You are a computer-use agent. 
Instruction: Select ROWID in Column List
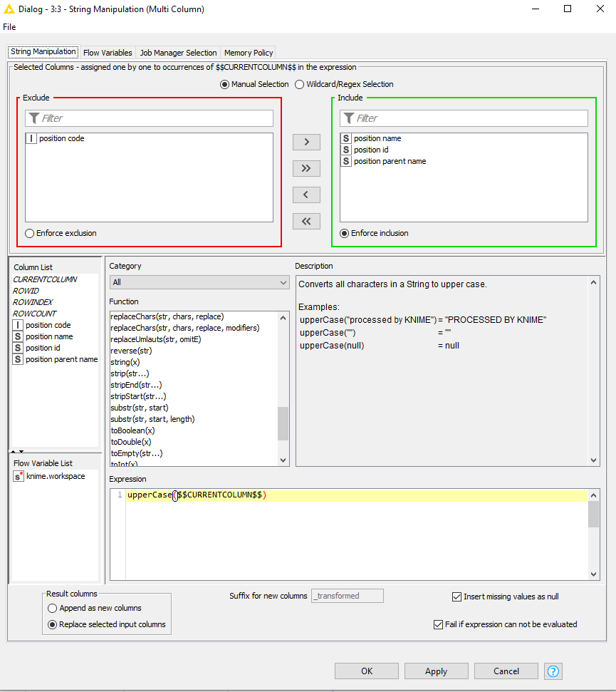click(x=26, y=291)
